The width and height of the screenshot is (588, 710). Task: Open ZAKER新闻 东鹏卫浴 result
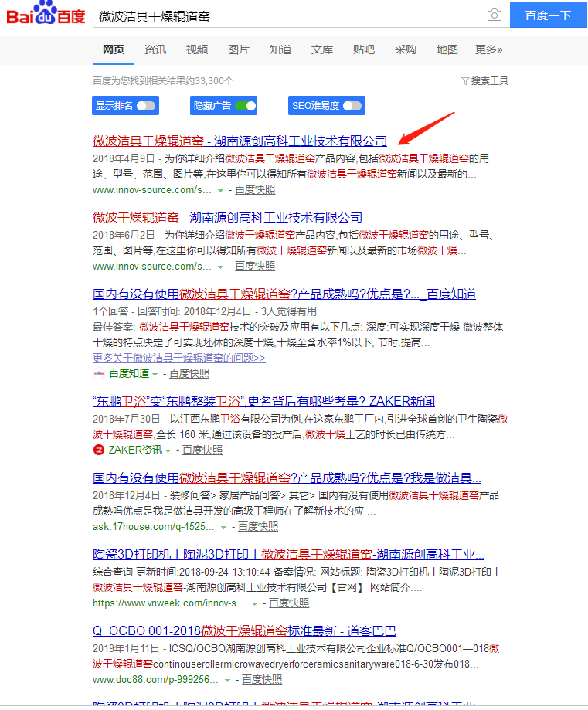[x=263, y=401]
